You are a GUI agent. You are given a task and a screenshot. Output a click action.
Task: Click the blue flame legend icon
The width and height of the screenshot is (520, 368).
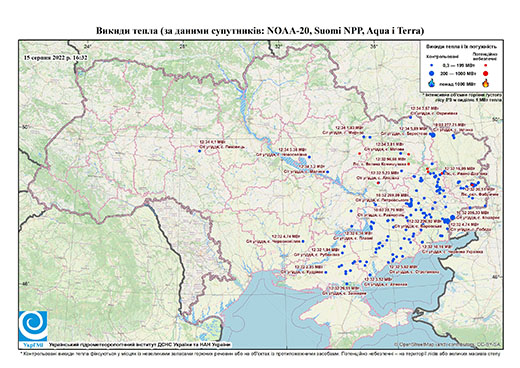pos(432,83)
